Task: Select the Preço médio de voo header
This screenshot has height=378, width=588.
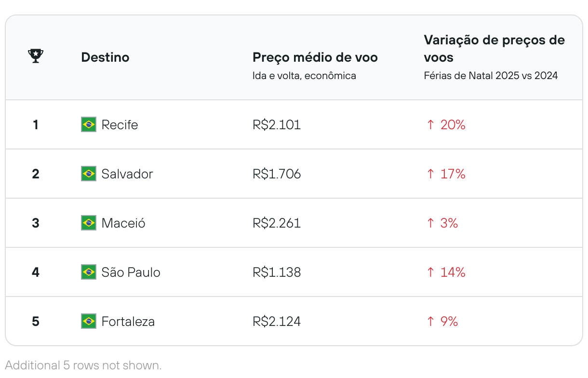Action: [315, 57]
